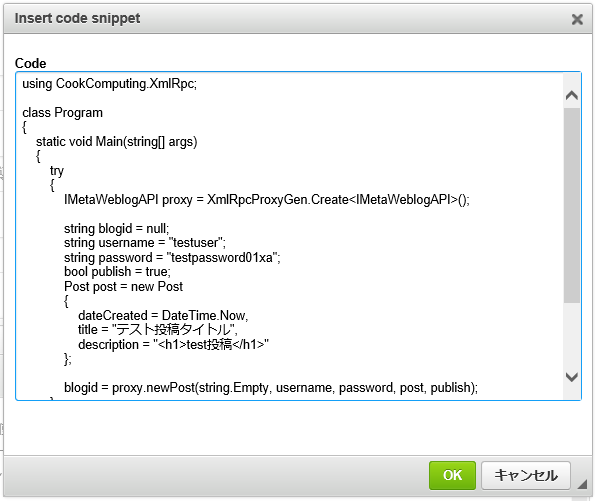595x501 pixels.
Task: Click the 'string blogid = null;' line
Action: coord(116,228)
